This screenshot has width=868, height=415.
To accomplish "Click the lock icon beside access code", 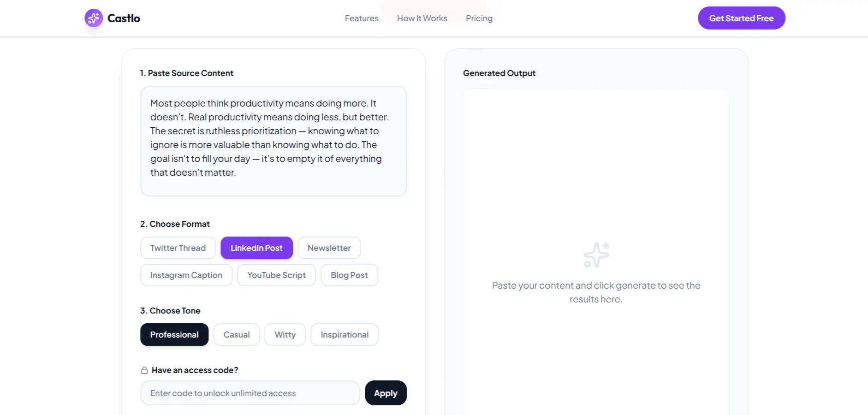I will pyautogui.click(x=144, y=370).
